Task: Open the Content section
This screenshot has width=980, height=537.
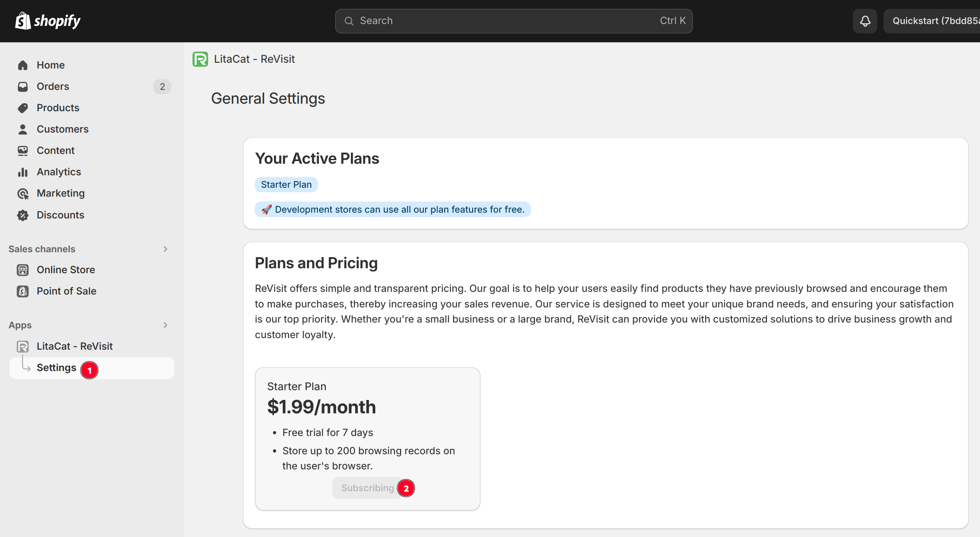Action: pos(56,151)
